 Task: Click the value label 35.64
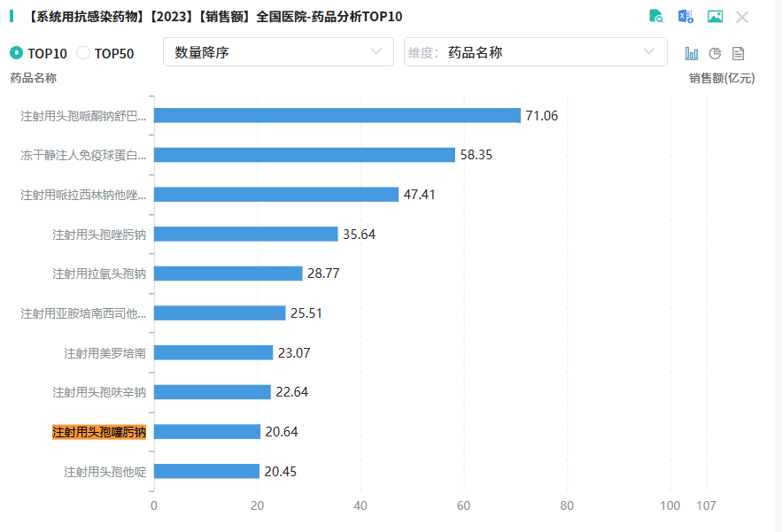359,235
